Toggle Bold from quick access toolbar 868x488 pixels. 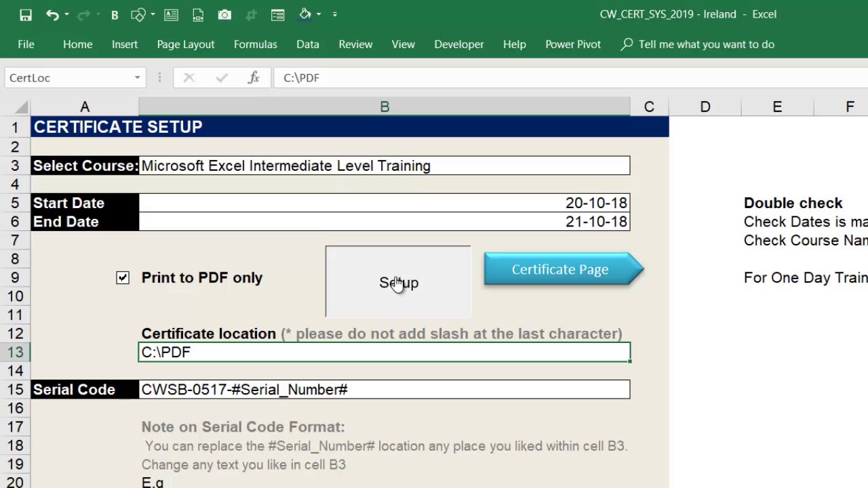115,14
